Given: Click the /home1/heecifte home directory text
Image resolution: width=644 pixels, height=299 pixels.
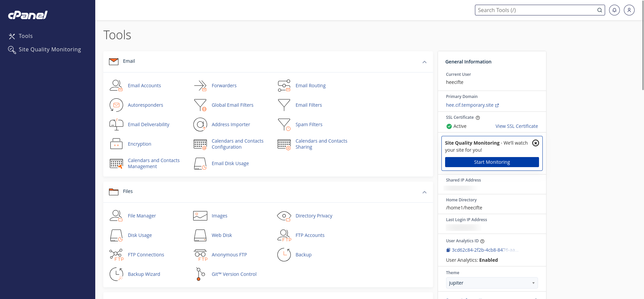Looking at the screenshot, I should click(x=464, y=208).
